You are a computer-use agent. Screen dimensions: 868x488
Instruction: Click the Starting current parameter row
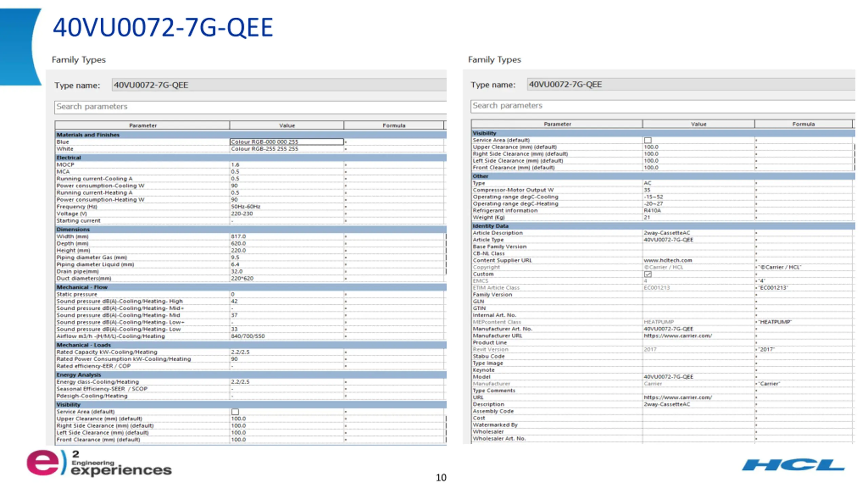(x=250, y=221)
